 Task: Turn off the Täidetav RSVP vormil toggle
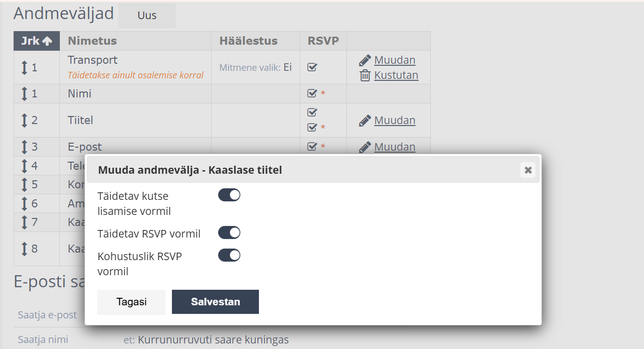[x=229, y=232]
